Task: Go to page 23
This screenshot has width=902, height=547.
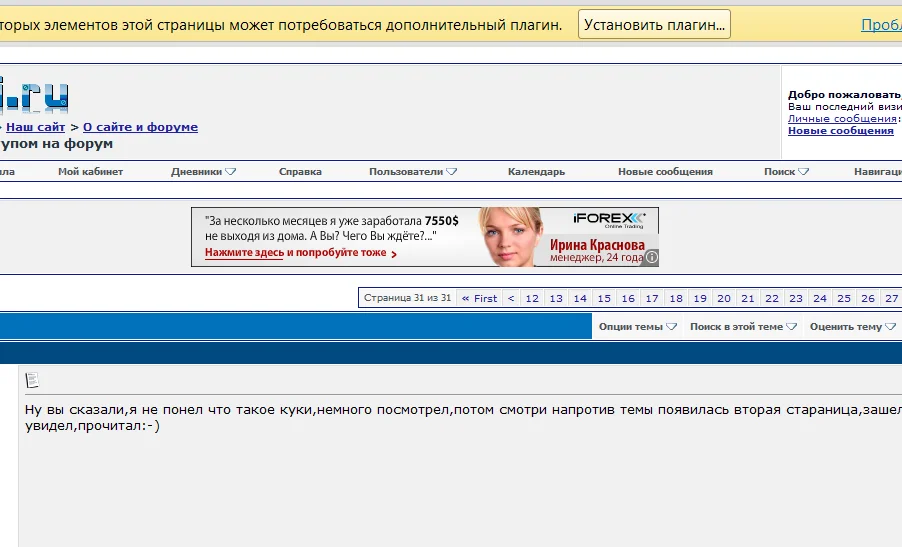Action: point(796,298)
